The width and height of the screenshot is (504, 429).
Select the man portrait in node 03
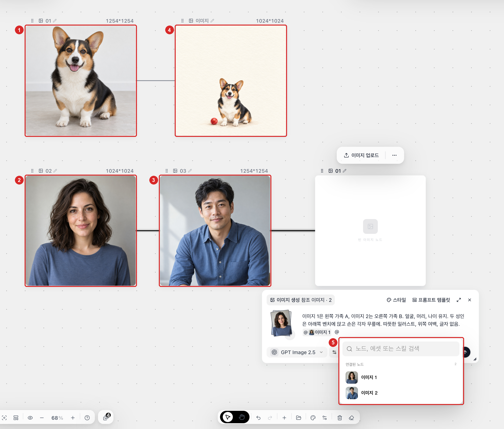(215, 231)
